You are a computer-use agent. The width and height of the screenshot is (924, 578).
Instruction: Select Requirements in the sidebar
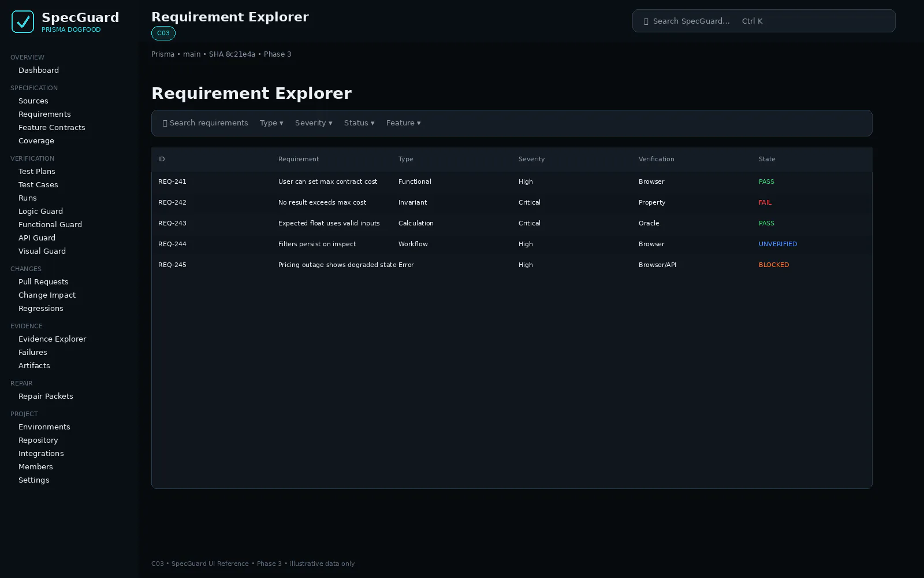pos(44,114)
